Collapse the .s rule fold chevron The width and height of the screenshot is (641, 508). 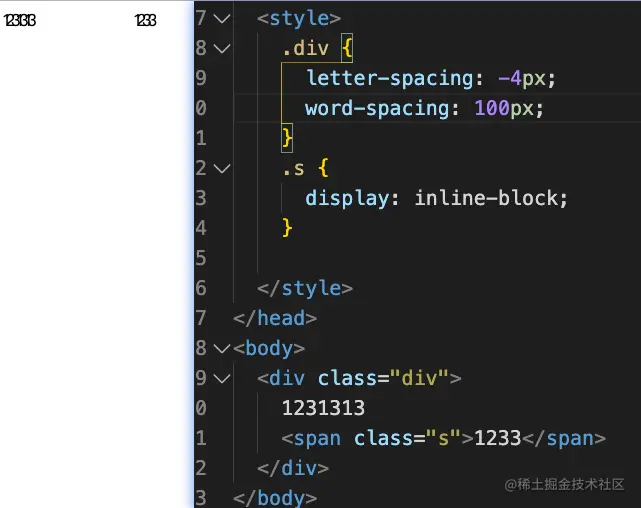[x=222, y=168]
